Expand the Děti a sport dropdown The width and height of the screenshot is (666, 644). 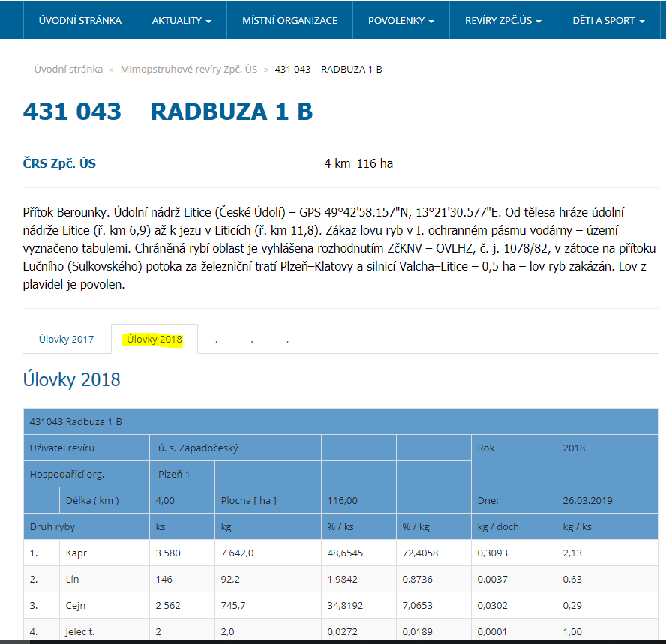(607, 20)
